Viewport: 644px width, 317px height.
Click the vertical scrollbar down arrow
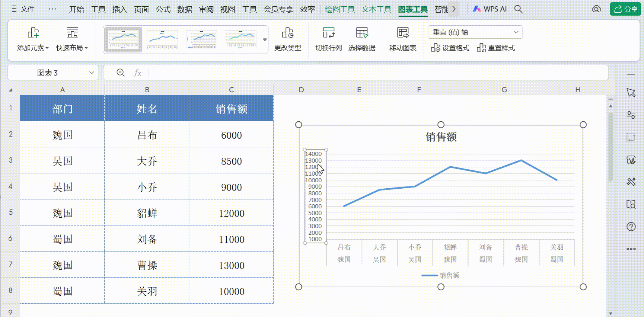(x=610, y=313)
